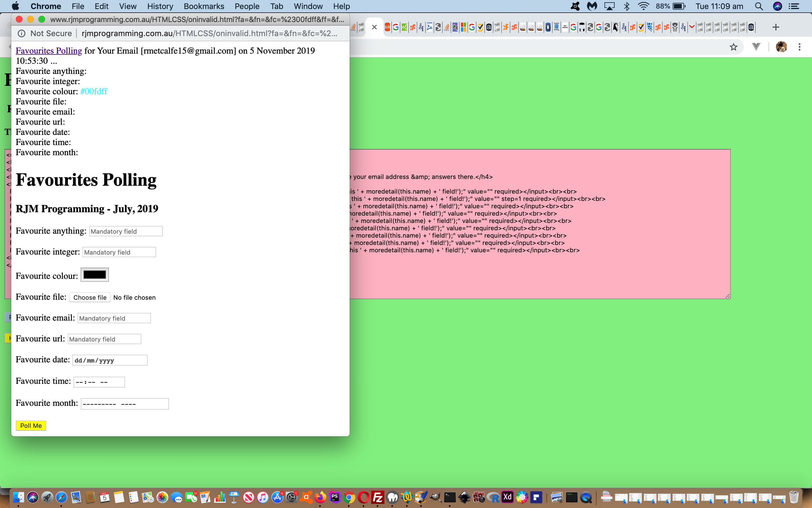The width and height of the screenshot is (812, 508).
Task: Open News app red icon in dock
Action: tap(249, 497)
